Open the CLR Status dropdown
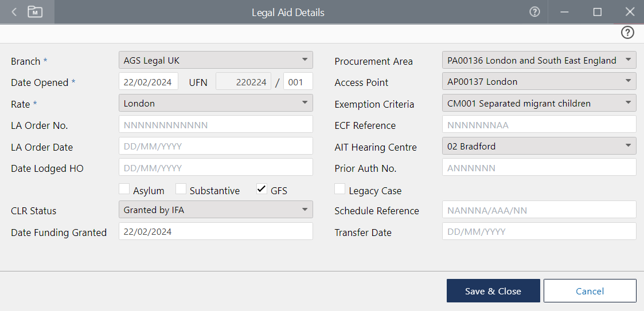 216,210
